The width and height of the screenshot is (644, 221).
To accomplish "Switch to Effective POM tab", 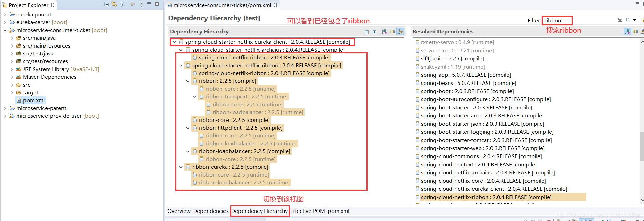I will point(307,211).
